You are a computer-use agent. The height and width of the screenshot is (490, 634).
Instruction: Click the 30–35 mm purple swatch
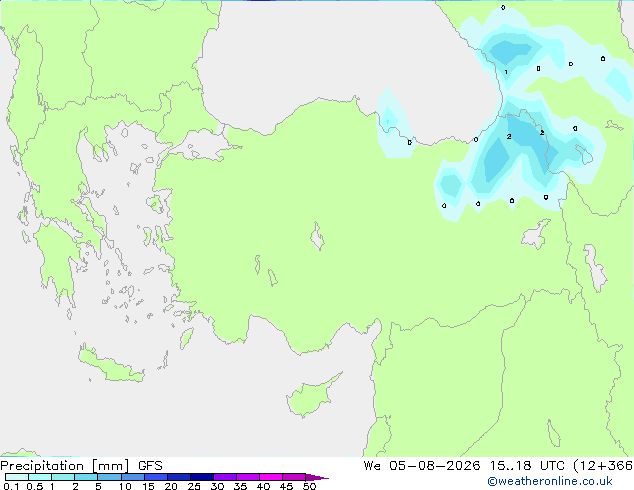pyautogui.click(x=224, y=477)
